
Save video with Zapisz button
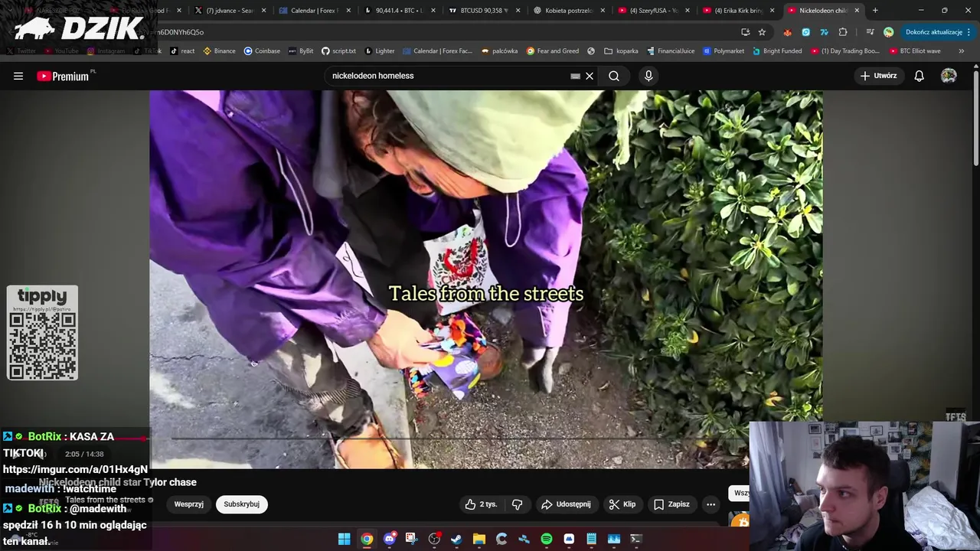click(x=671, y=504)
